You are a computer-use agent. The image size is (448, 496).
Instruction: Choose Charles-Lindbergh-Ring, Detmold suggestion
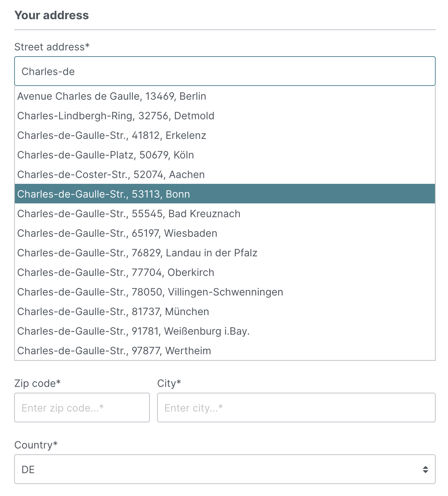(x=116, y=116)
